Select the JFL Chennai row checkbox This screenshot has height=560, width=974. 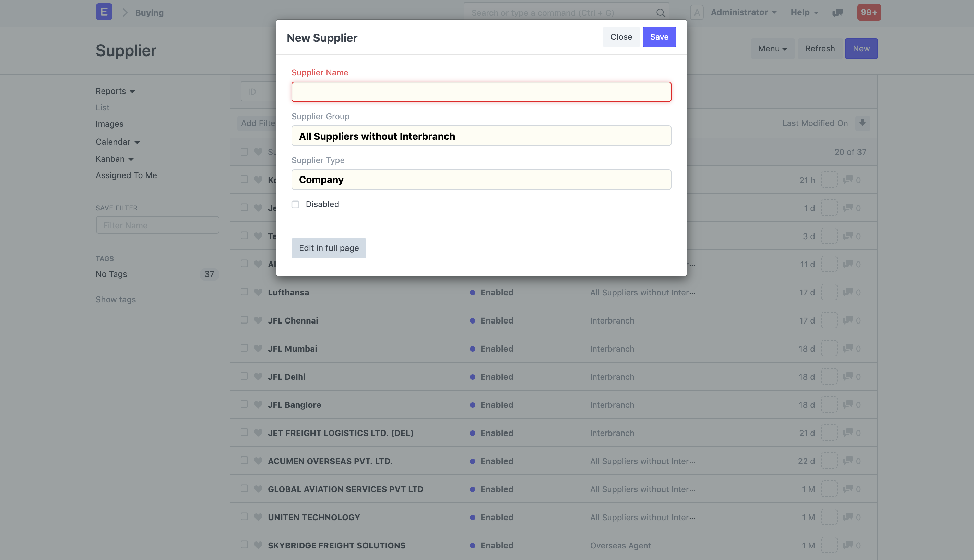click(244, 320)
